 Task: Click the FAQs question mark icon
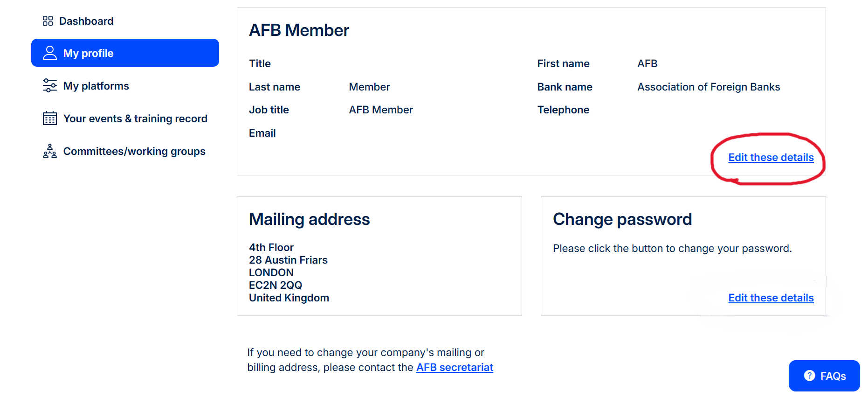click(810, 376)
